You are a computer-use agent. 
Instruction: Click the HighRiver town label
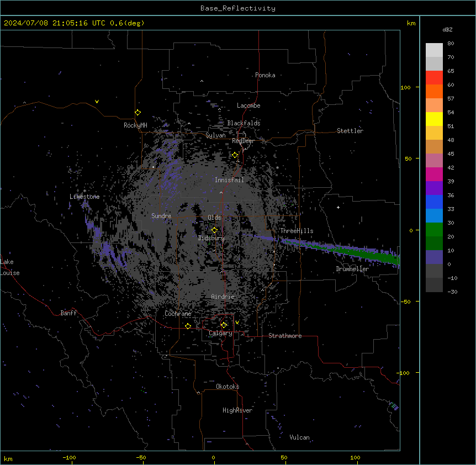[x=237, y=410]
